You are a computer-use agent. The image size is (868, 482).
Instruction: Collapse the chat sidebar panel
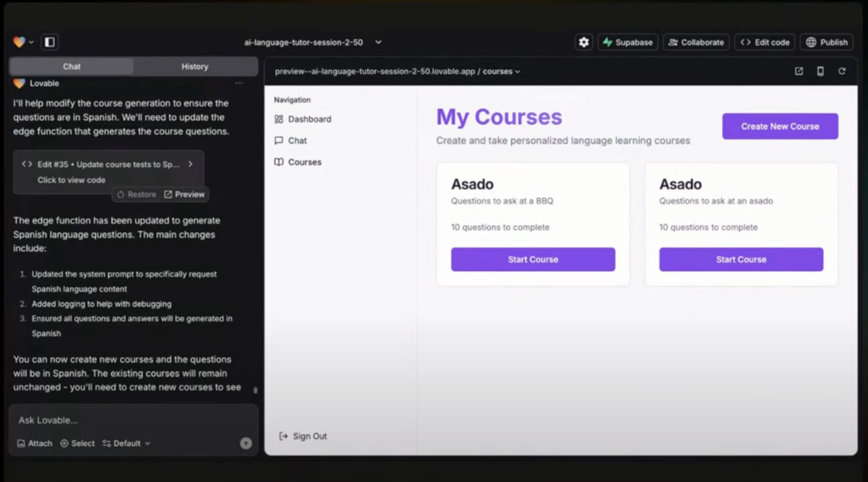49,42
